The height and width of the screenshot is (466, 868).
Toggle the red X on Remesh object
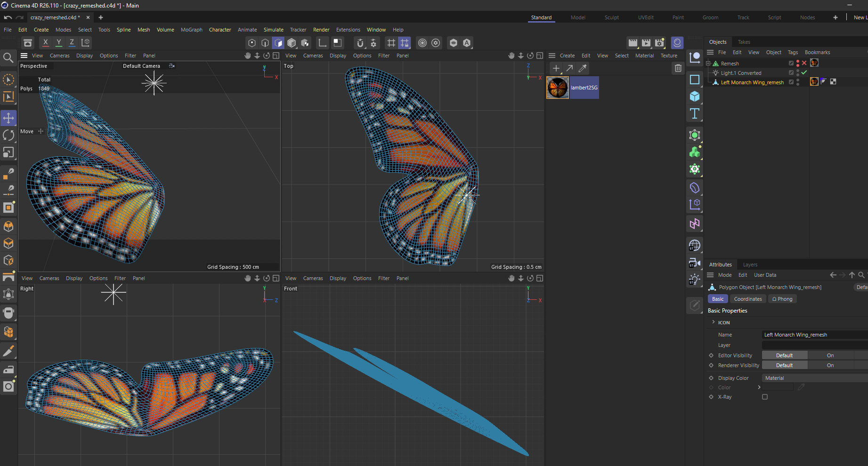[x=804, y=63]
